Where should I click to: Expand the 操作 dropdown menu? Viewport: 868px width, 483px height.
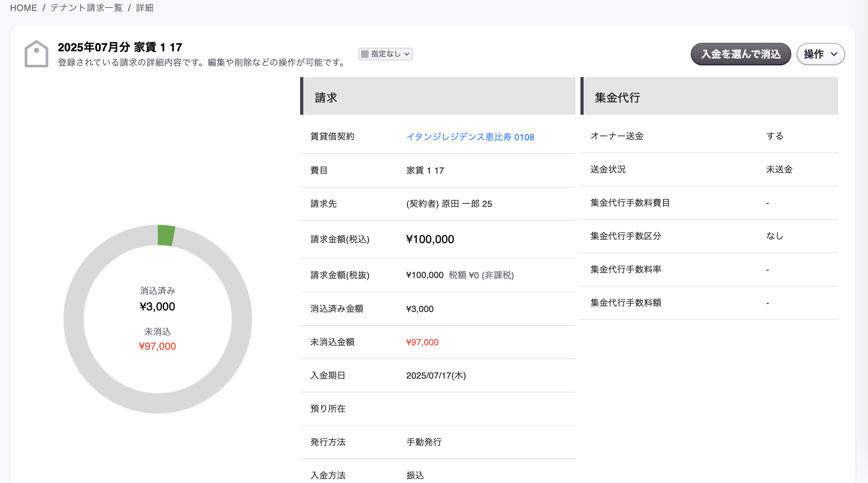821,54
